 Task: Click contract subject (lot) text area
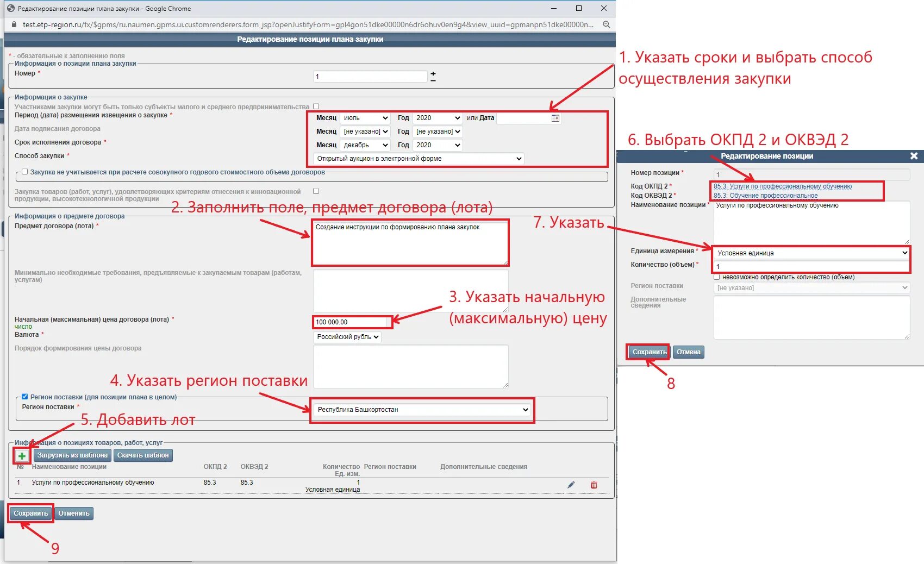pyautogui.click(x=410, y=243)
